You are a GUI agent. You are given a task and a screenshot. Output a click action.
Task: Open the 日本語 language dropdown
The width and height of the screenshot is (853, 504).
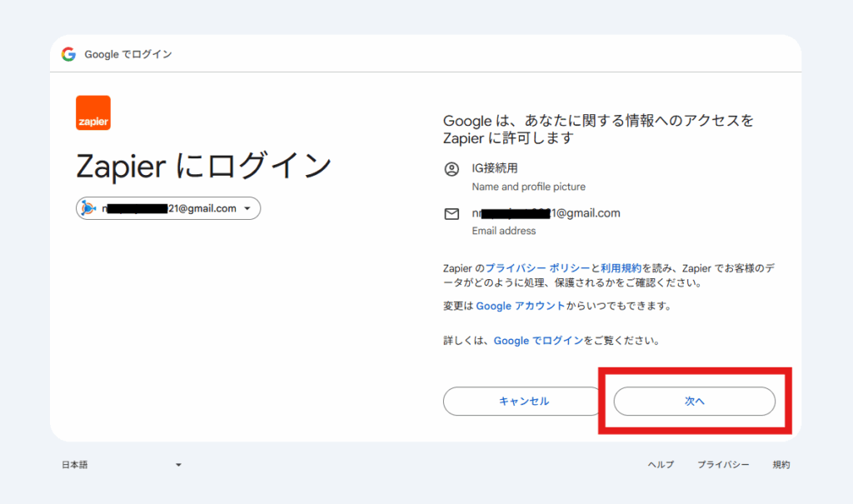[x=121, y=465]
